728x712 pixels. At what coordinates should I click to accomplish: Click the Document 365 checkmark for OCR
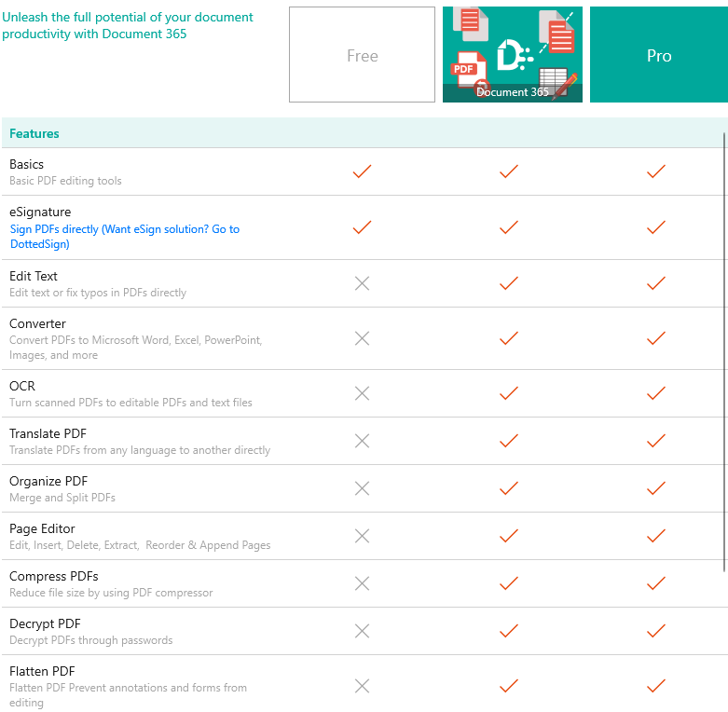coord(509,393)
